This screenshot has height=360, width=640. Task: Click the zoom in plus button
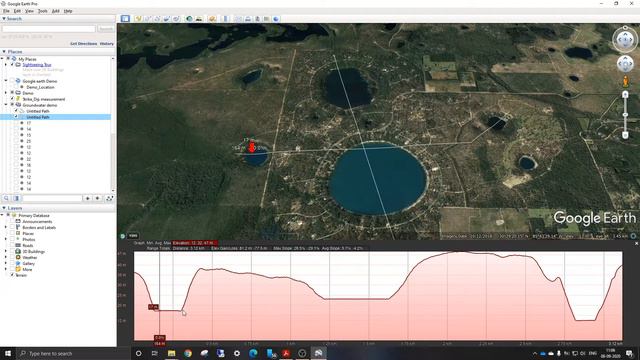(625, 95)
